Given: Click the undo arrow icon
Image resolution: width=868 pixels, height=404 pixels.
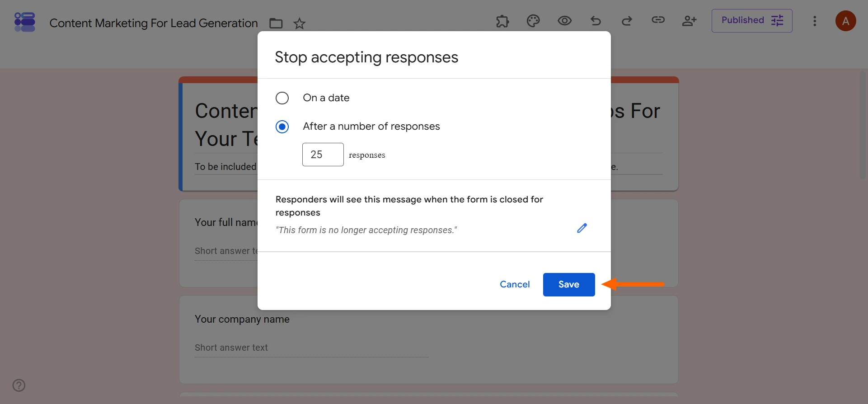Looking at the screenshot, I should coord(596,21).
